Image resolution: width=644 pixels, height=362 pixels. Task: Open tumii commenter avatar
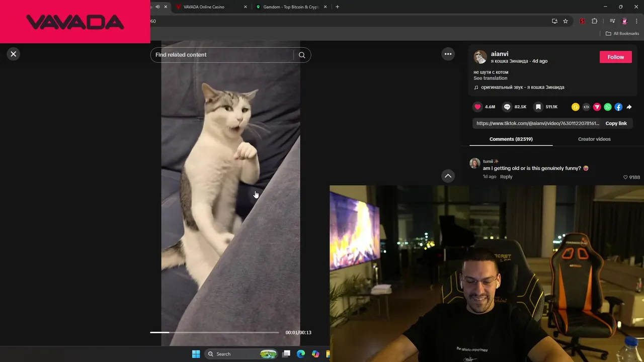[x=474, y=163]
